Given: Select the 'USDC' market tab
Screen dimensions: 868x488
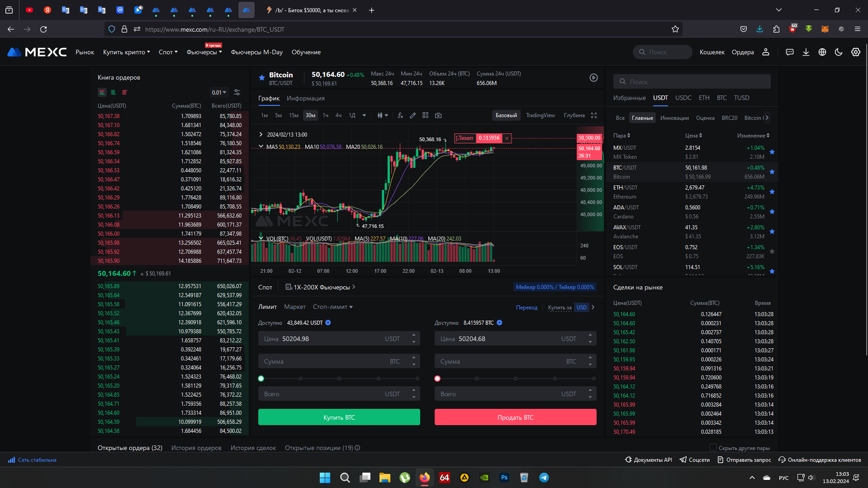Looking at the screenshot, I should (x=683, y=98).
